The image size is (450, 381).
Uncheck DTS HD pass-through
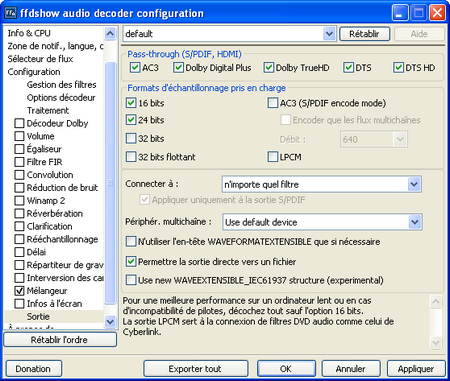click(x=398, y=68)
